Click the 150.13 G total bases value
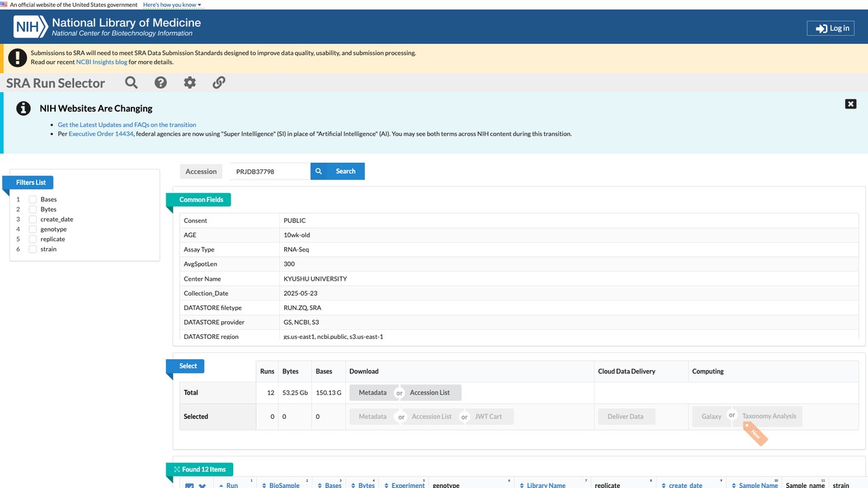The width and height of the screenshot is (868, 488). pyautogui.click(x=329, y=392)
